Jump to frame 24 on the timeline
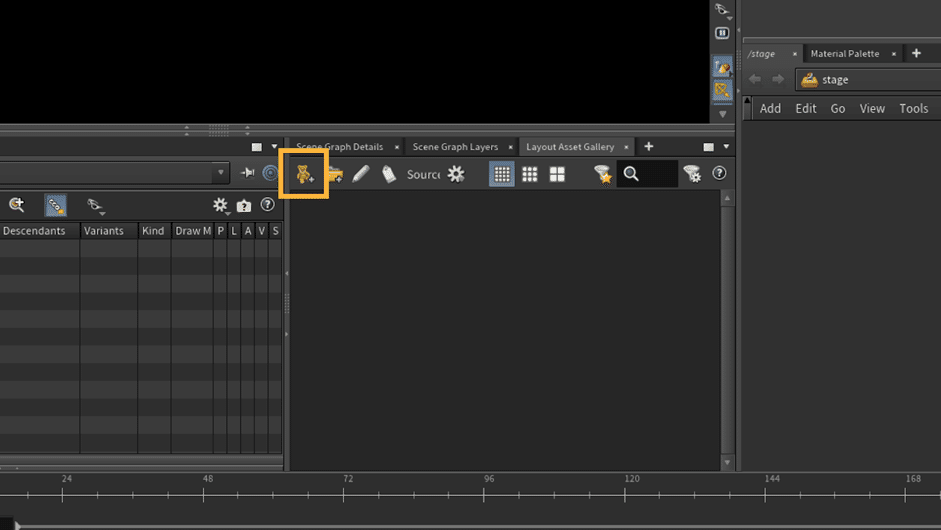941x530 pixels. 62,495
